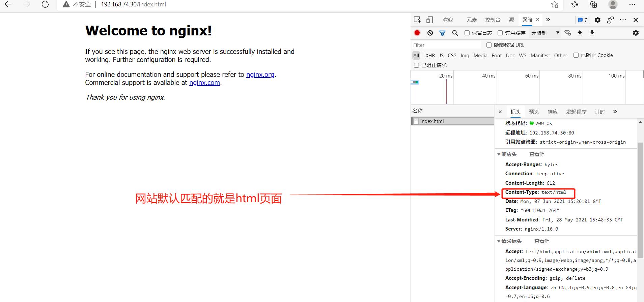Open the nginx.com link
Image resolution: width=644 pixels, height=302 pixels.
click(x=204, y=83)
